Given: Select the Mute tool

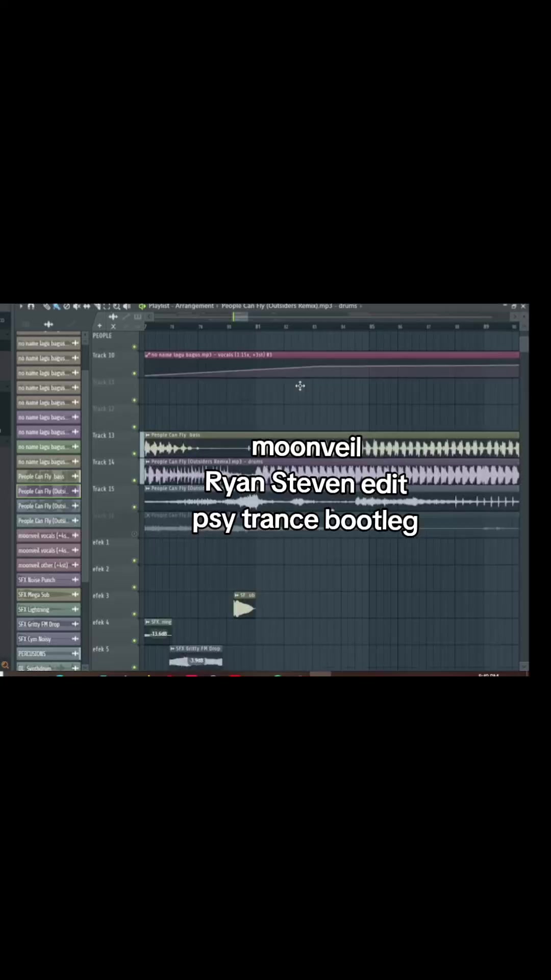Looking at the screenshot, I should [77, 306].
